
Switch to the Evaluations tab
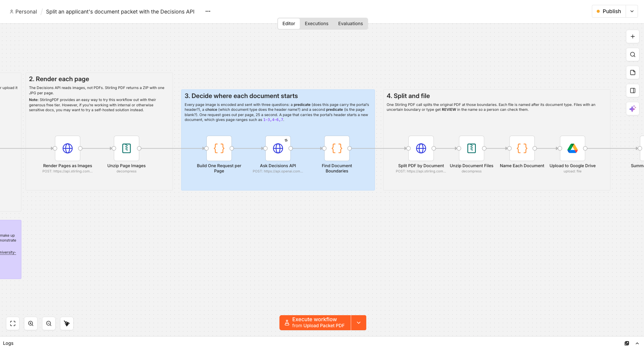[351, 24]
